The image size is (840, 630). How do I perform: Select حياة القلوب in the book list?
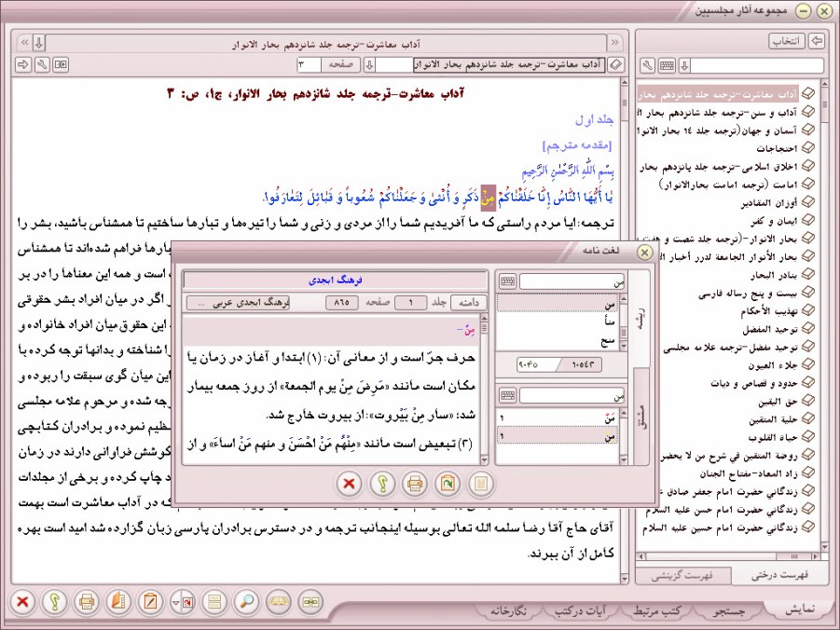773,438
